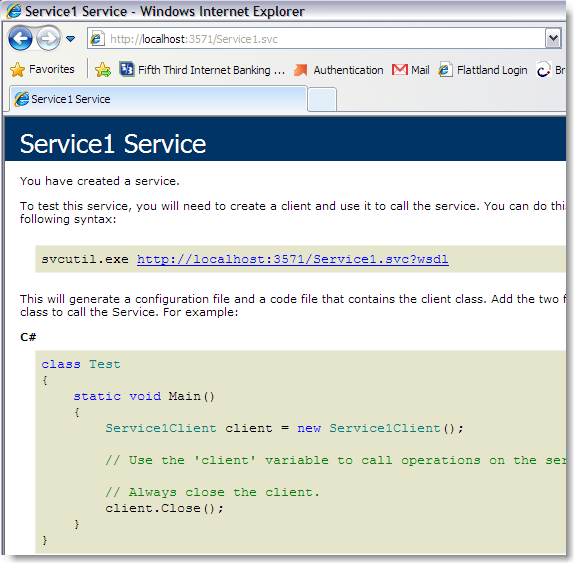The height and width of the screenshot is (563, 574).
Task: Click the Authentication bookmark orange icon
Action: point(301,70)
